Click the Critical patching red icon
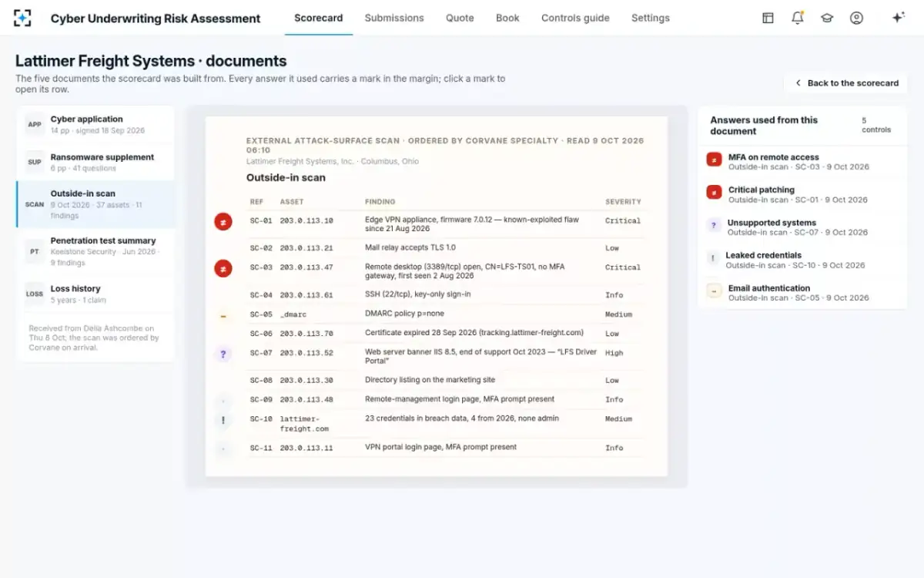The image size is (924, 578). (x=714, y=191)
